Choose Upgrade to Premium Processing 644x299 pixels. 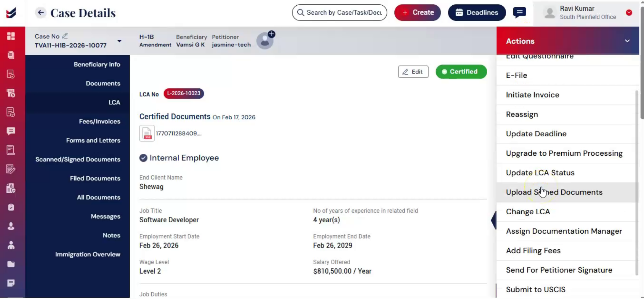(x=566, y=153)
